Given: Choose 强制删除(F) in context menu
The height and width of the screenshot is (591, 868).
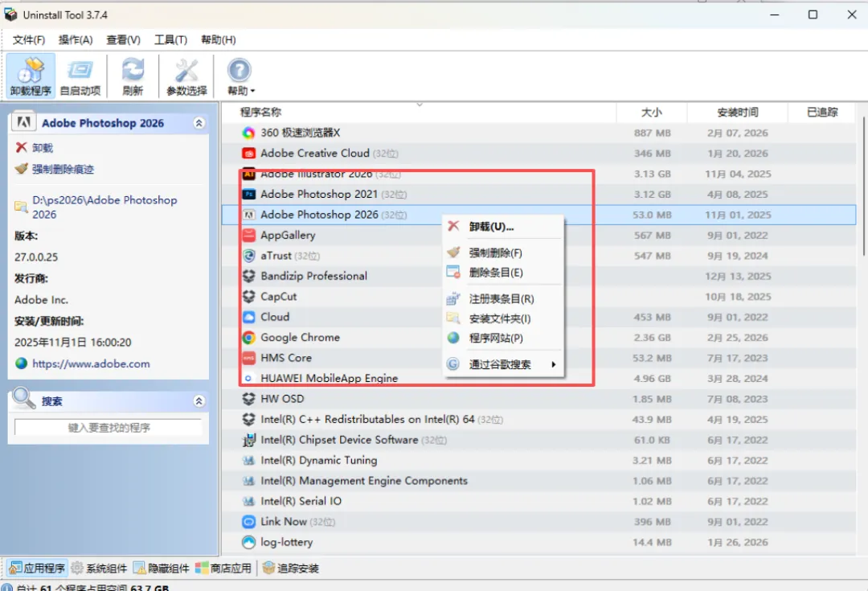Looking at the screenshot, I should coord(503,252).
